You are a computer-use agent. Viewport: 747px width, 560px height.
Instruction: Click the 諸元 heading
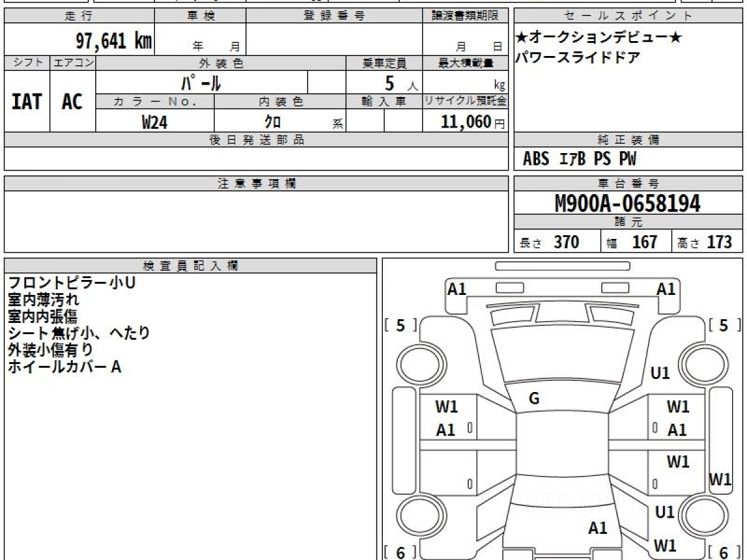tap(628, 222)
